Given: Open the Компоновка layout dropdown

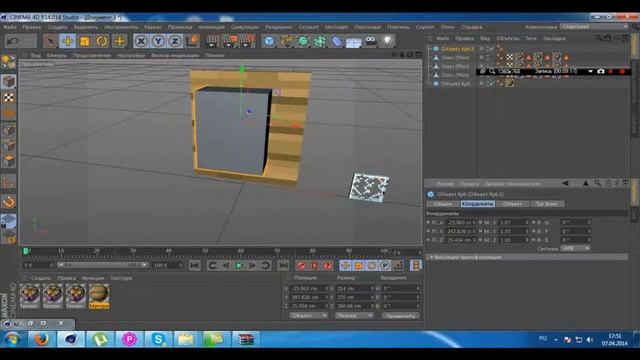Looking at the screenshot, I should (594, 27).
